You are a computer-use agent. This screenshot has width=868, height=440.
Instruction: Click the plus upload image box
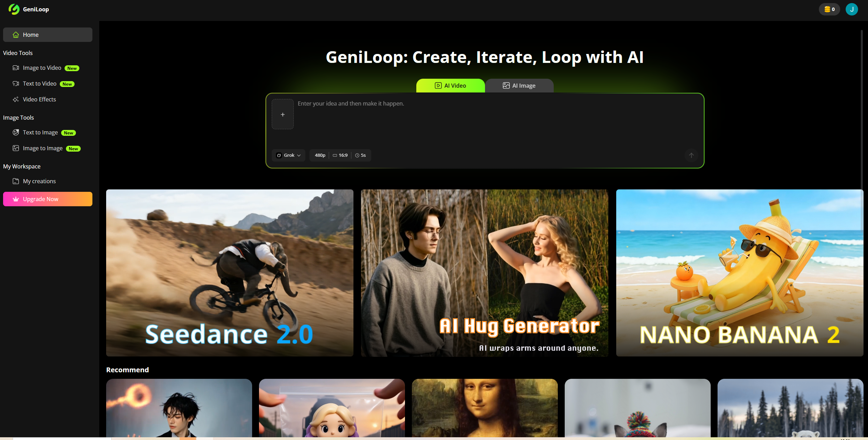point(282,114)
